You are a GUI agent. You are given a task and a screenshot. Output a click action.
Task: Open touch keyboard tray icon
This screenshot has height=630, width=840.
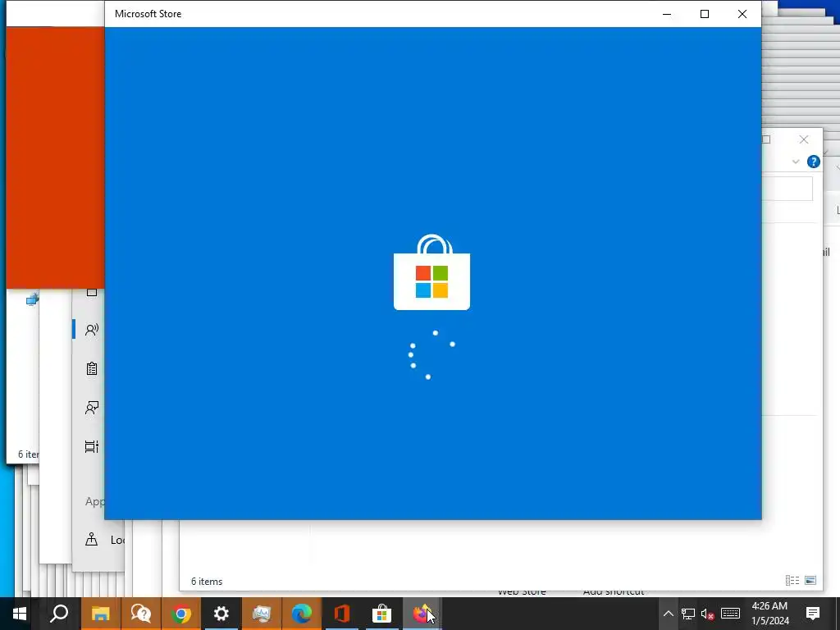point(730,614)
